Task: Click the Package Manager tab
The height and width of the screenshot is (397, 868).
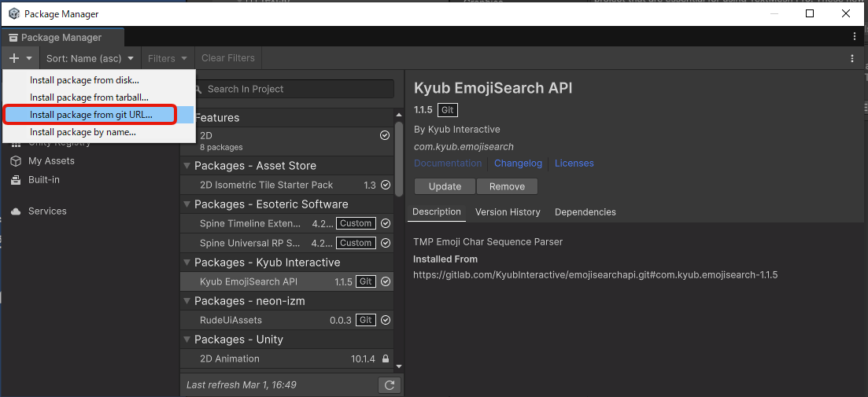Action: [62, 38]
